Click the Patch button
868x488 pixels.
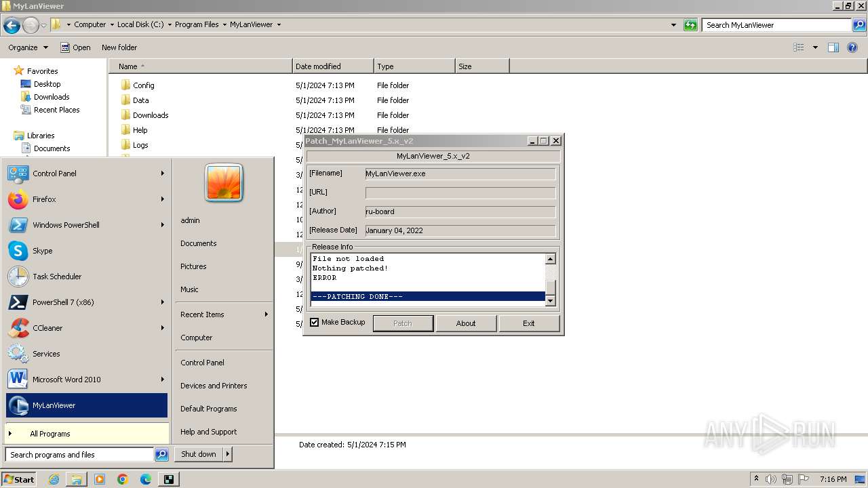tap(403, 323)
